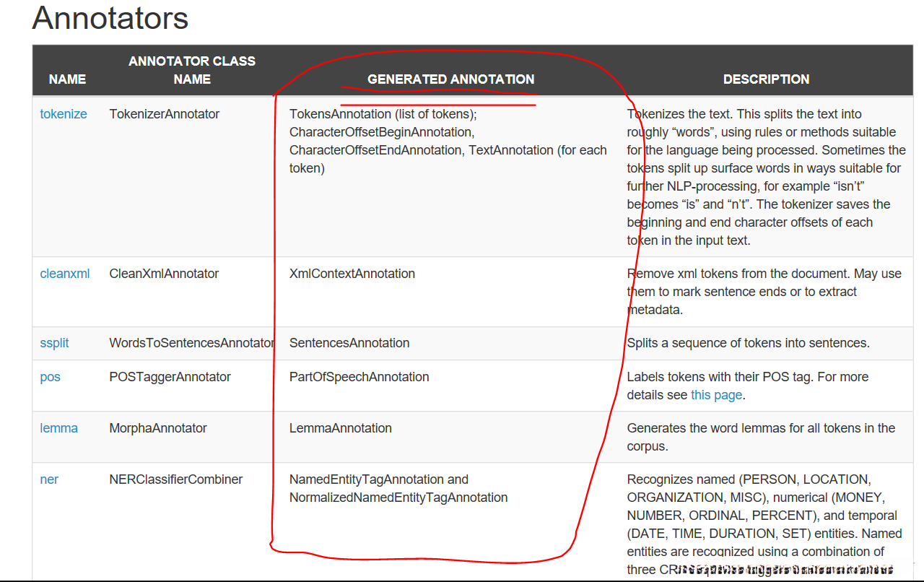Click the "NERClassifierCombiner" class name
Viewport: 924px width, 582px height.
pos(176,479)
